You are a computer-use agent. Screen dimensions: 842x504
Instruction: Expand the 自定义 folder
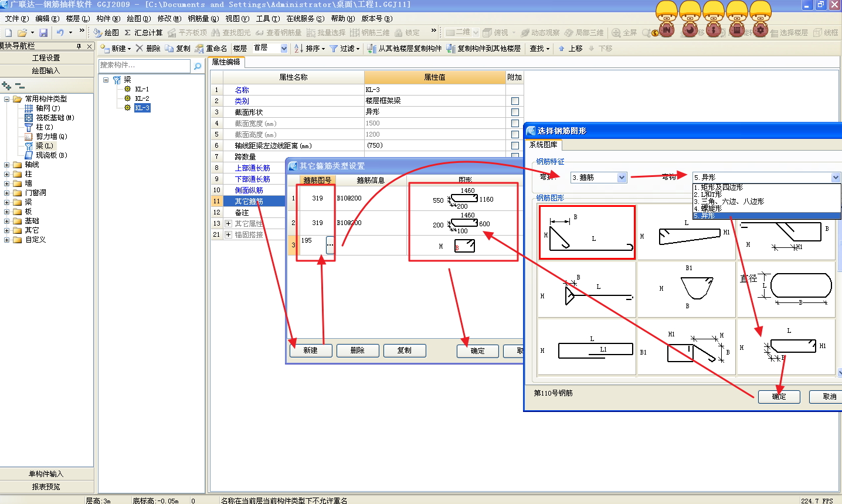(x=7, y=240)
